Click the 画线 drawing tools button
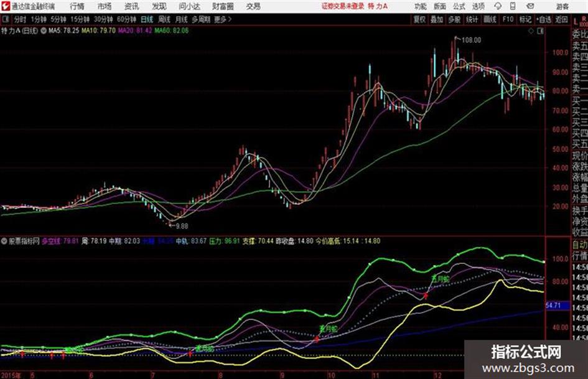The height and width of the screenshot is (379, 588). point(490,19)
